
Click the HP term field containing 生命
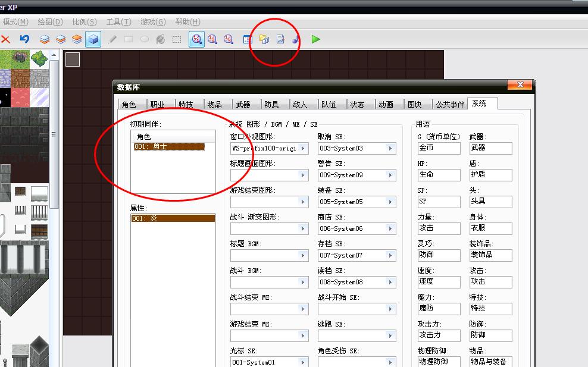[439, 175]
